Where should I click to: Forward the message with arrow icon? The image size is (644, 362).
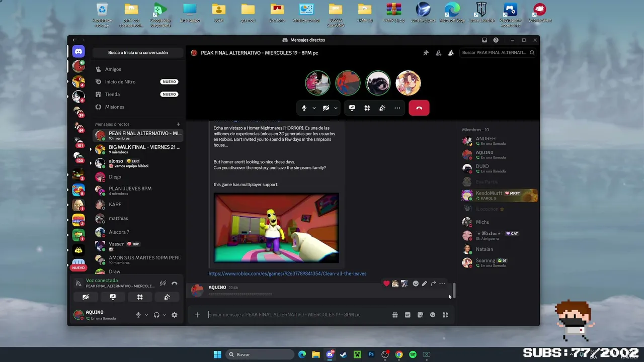pos(433,284)
